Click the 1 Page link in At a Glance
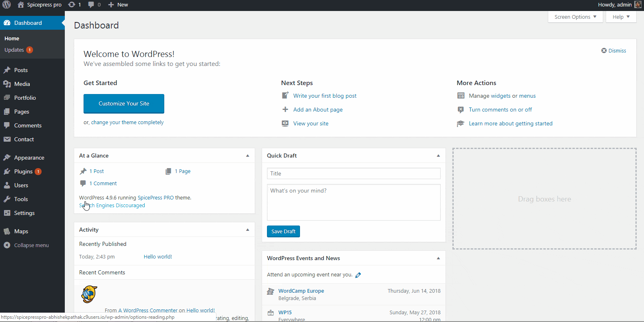644x322 pixels. [x=183, y=171]
